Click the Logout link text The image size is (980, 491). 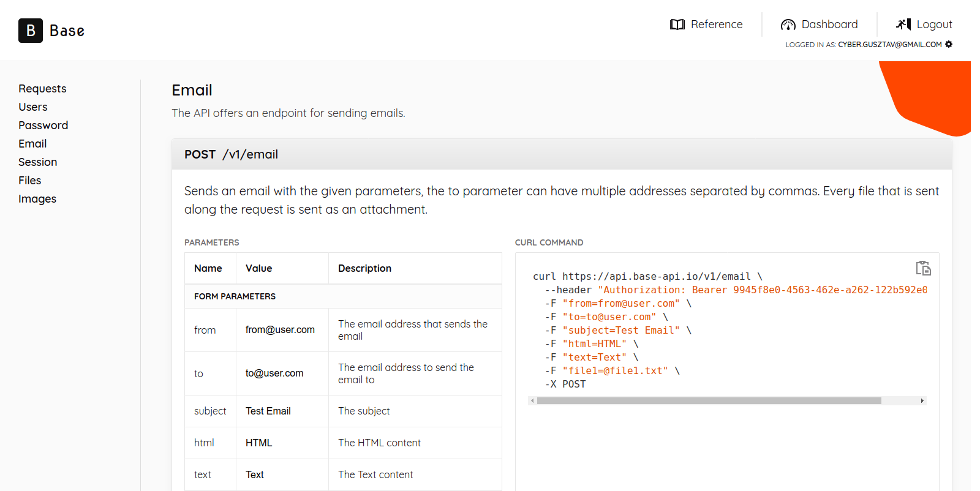coord(934,24)
